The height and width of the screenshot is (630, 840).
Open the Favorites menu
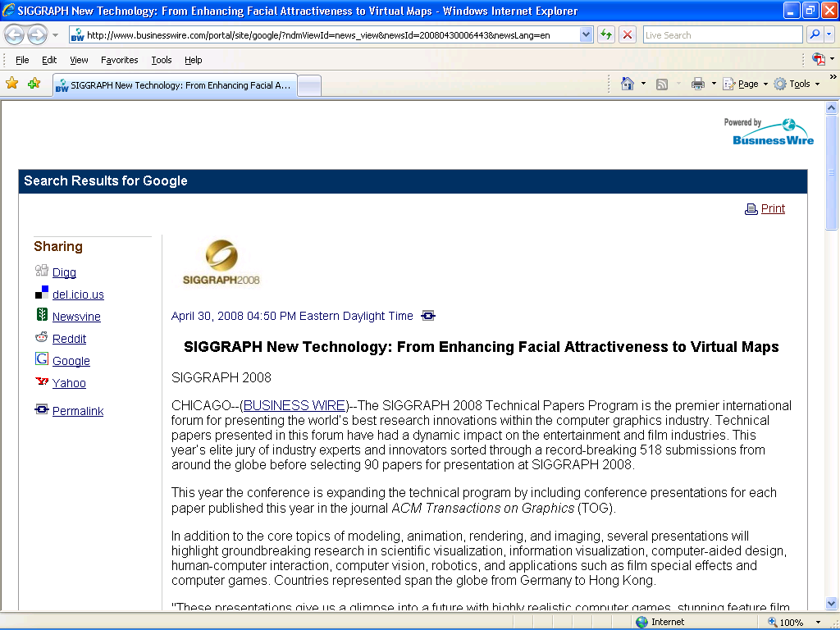point(120,60)
